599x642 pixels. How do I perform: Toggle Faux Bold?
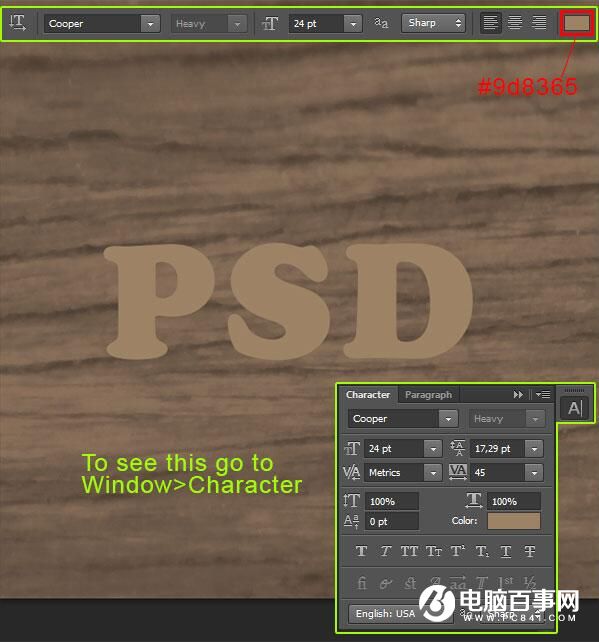click(x=361, y=552)
